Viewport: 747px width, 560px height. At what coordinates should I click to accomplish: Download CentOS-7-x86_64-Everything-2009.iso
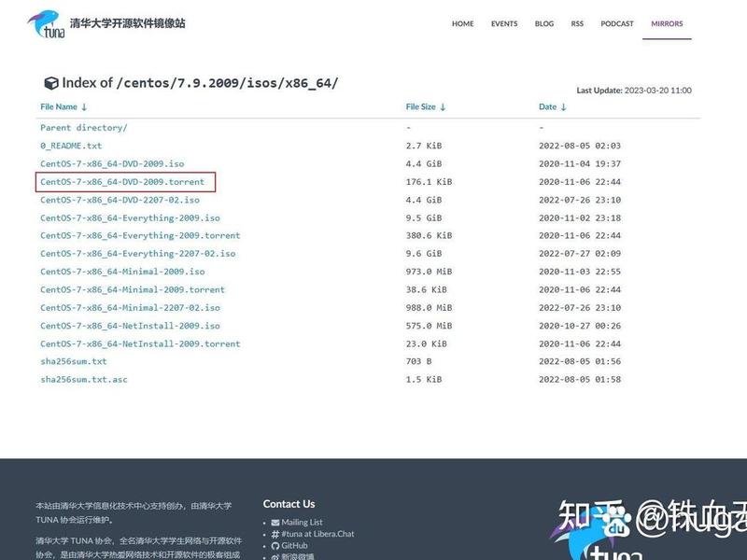[130, 218]
